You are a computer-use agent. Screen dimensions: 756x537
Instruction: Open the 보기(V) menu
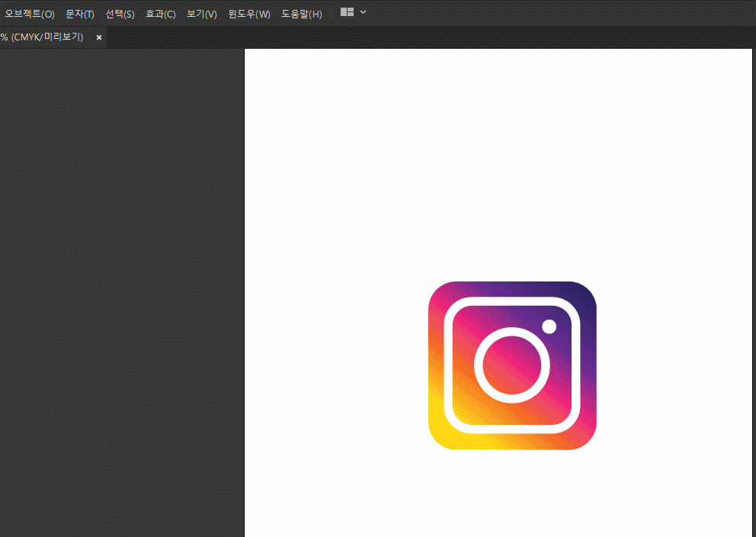tap(201, 14)
